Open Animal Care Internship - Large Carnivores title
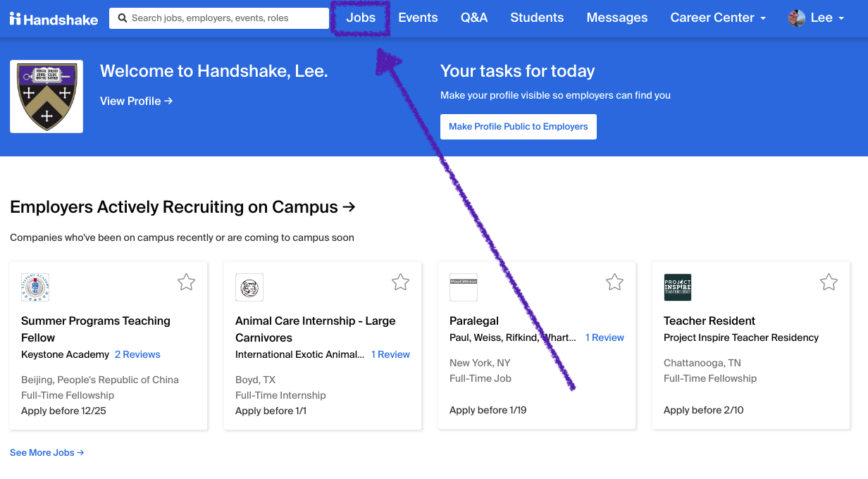The height and width of the screenshot is (479, 868). tap(316, 329)
